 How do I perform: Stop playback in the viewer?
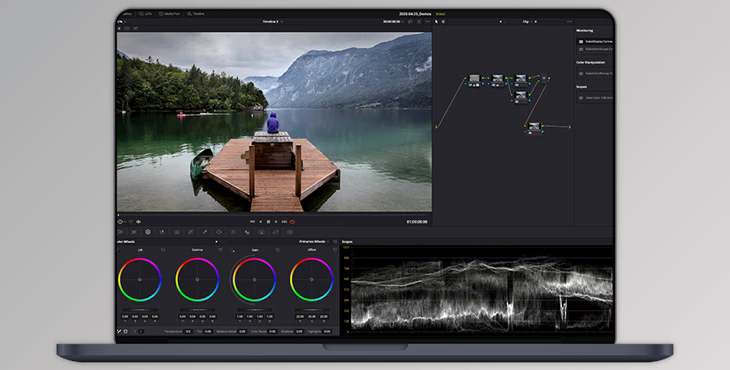269,222
